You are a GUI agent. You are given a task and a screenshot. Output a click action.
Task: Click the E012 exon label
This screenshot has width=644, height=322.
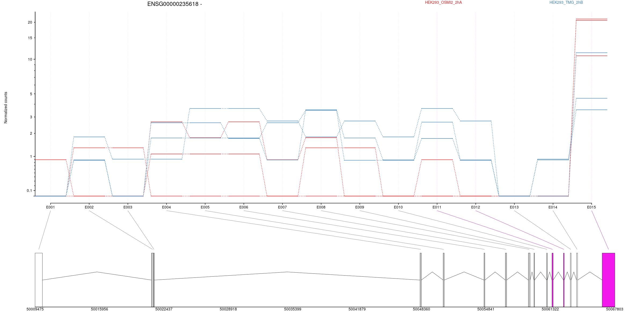point(475,207)
